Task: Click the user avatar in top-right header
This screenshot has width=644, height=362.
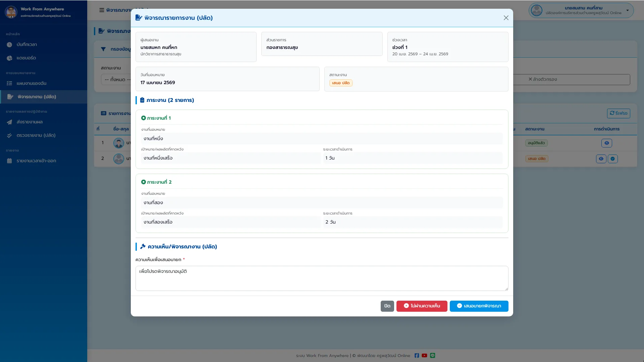Action: tap(537, 10)
